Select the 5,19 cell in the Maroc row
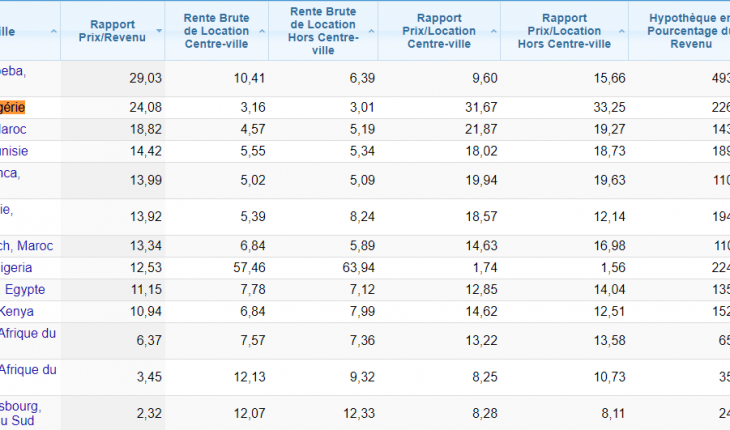Screen dimensions: 730x430 point(362,129)
